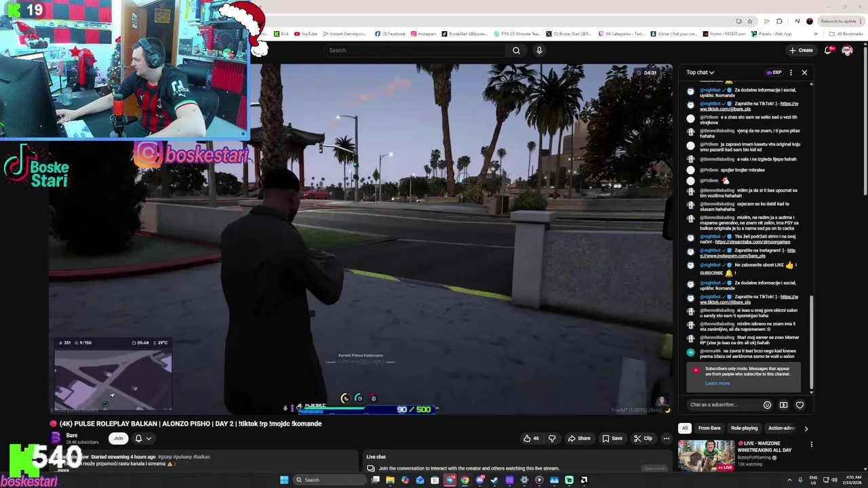
Task: Select the Action-adventure filter chip
Action: [781, 428]
